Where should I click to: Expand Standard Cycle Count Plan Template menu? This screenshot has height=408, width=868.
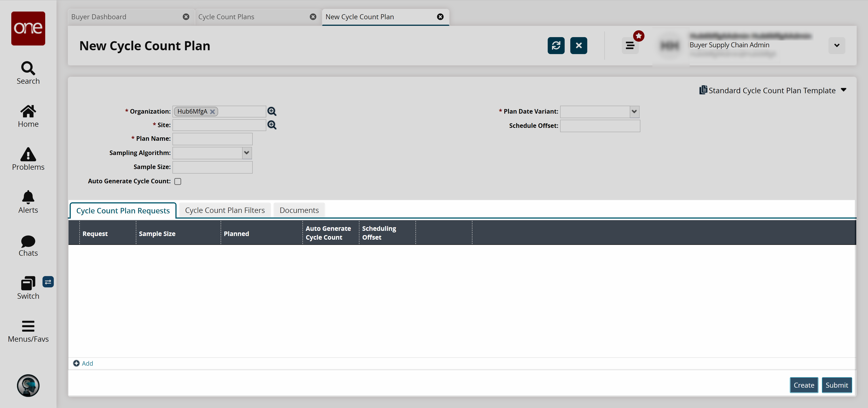pos(843,90)
